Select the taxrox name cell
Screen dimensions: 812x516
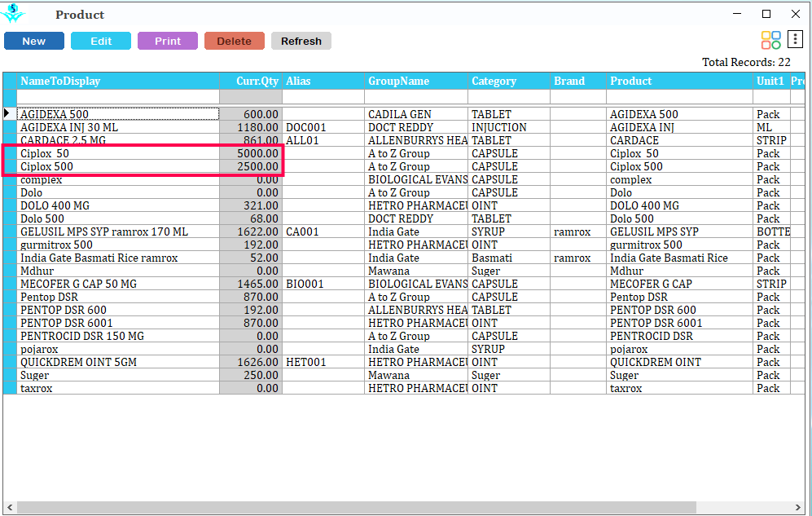(x=118, y=388)
